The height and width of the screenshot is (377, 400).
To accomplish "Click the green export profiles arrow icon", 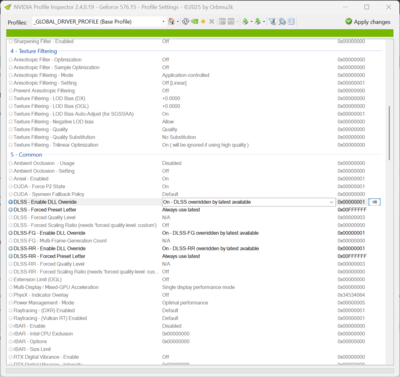I will [245, 22].
